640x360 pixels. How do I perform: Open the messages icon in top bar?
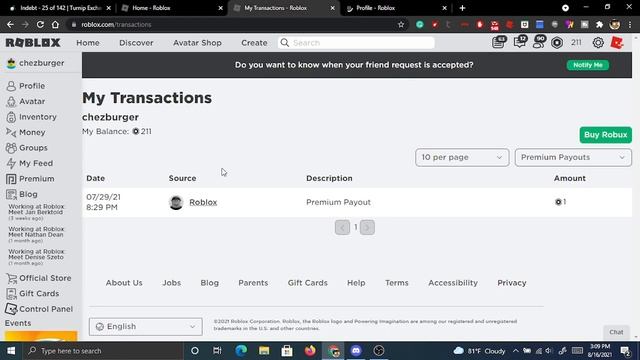520,42
